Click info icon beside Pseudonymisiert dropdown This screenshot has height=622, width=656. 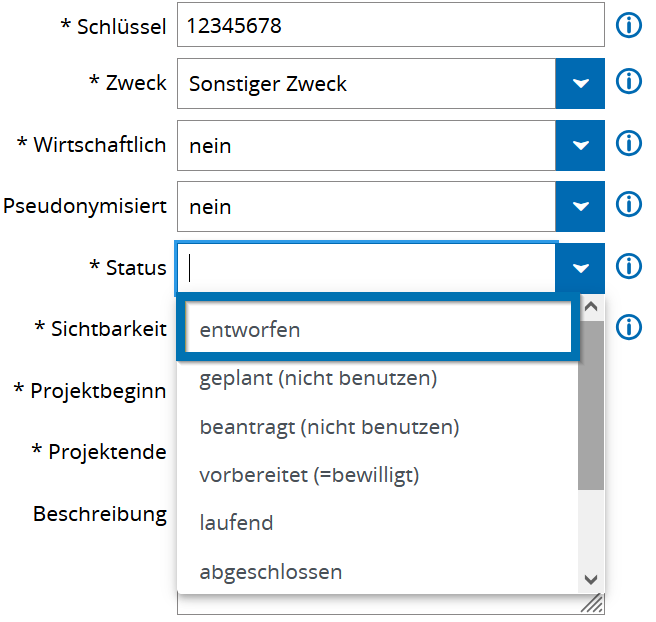[x=628, y=204]
